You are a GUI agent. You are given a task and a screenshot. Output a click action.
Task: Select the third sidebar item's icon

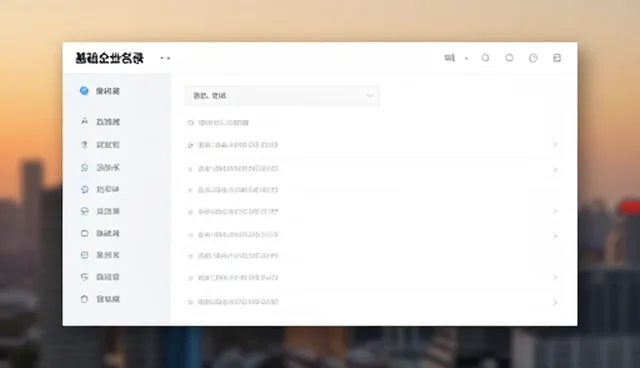(x=84, y=144)
